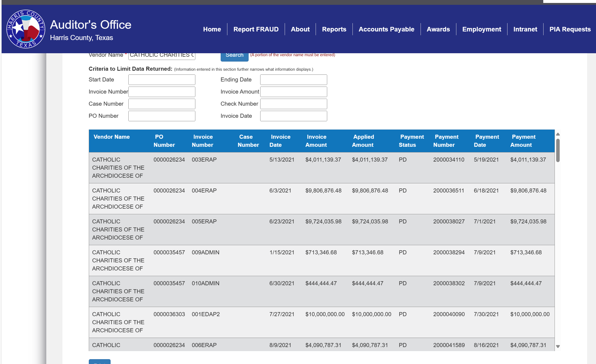Screen dimensions: 596x364
Task: Click payment date 7/30/2021
Action: point(486,314)
